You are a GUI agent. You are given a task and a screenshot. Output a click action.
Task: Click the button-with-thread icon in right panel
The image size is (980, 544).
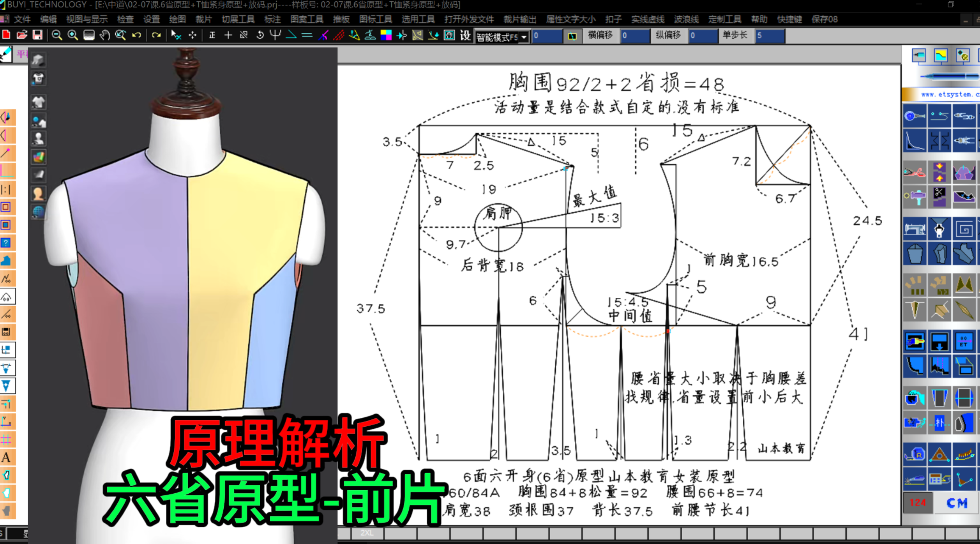914,116
